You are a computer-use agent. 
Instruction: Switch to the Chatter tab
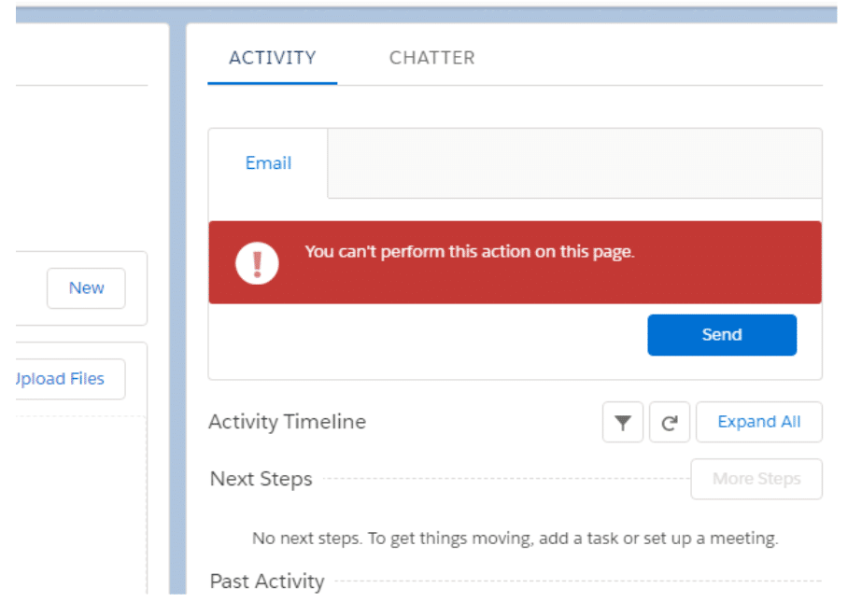click(x=431, y=58)
